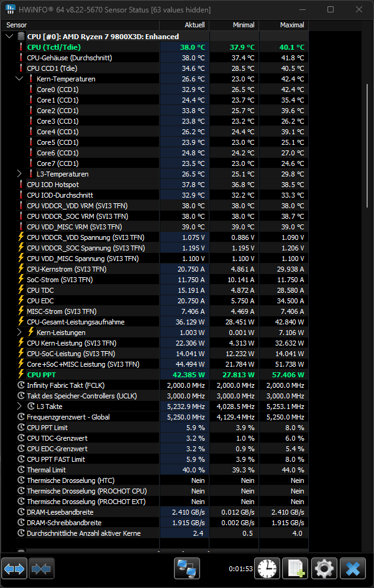Click the lightning icon next to Kern-Leistungen
The width and height of the screenshot is (374, 588).
click(31, 333)
